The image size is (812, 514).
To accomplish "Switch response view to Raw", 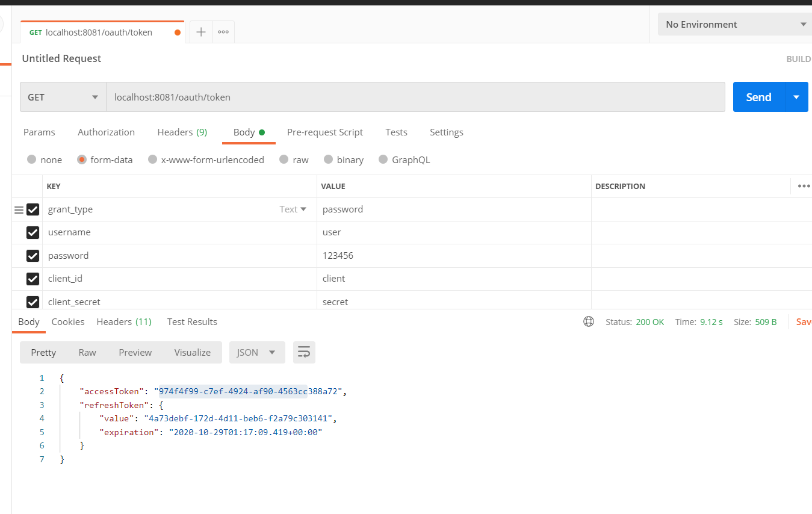I will (x=87, y=352).
